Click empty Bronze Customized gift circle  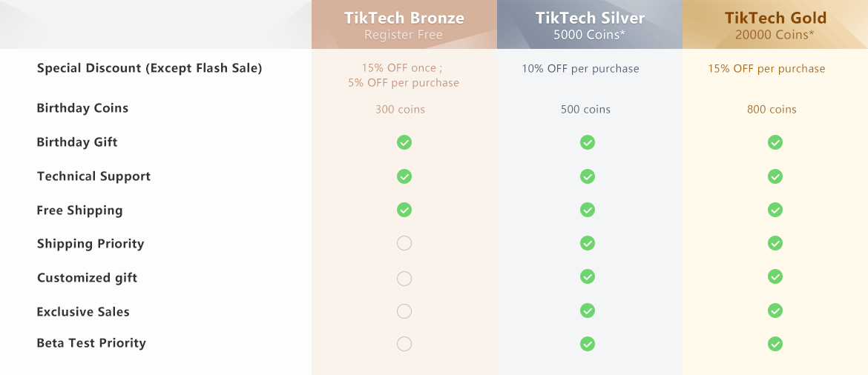pos(404,279)
